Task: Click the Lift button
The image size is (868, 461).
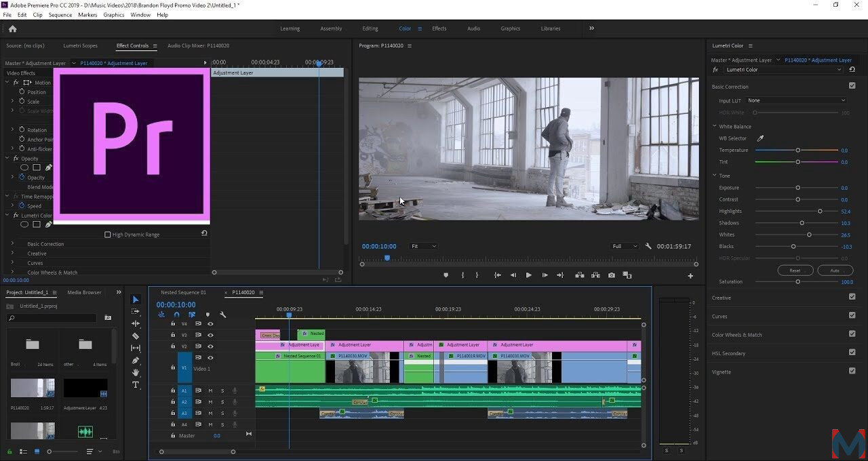Action: tap(580, 275)
